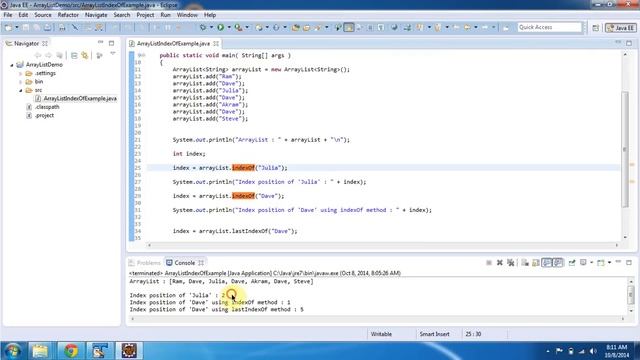The image size is (640, 360).
Task: Open File Explorer from the taskbar
Action: (x=40, y=351)
